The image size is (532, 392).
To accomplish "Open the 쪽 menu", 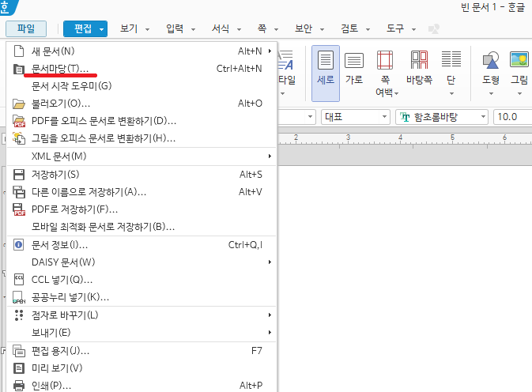I will [x=262, y=28].
